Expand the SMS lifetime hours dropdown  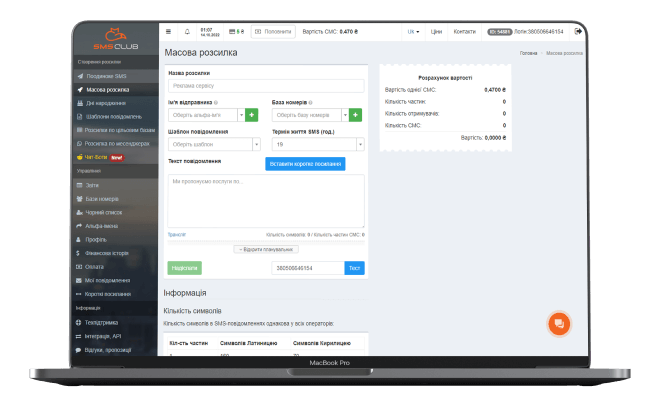[x=317, y=144]
